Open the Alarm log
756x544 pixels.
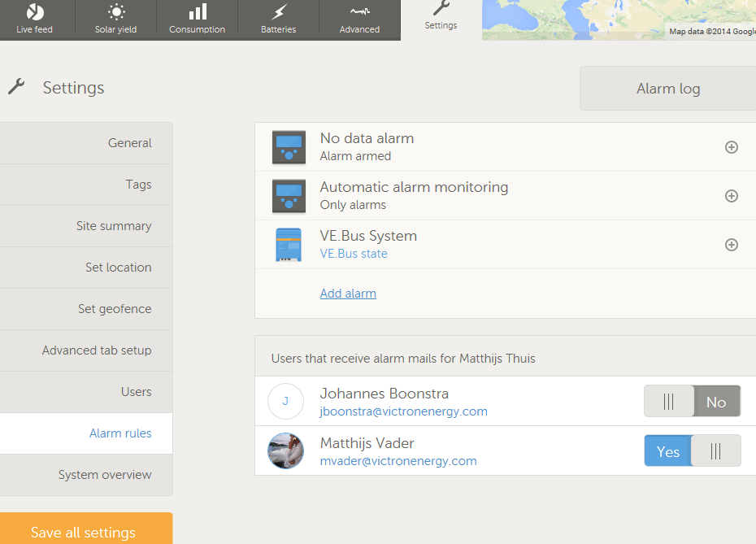[667, 89]
